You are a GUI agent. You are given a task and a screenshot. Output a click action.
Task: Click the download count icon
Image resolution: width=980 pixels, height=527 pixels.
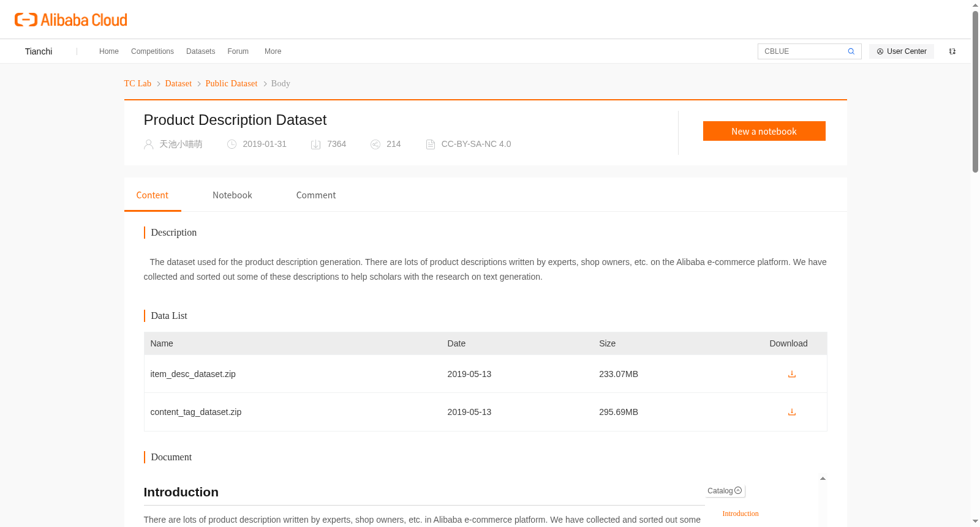coord(316,144)
